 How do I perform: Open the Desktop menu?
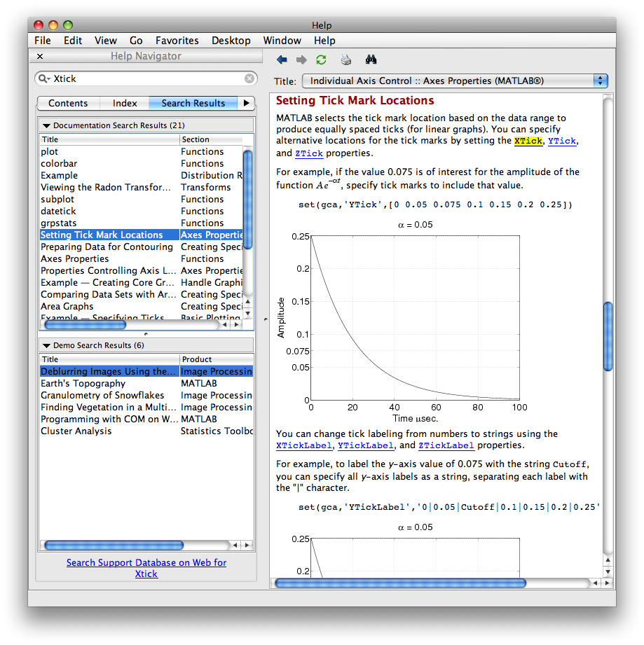(x=231, y=41)
